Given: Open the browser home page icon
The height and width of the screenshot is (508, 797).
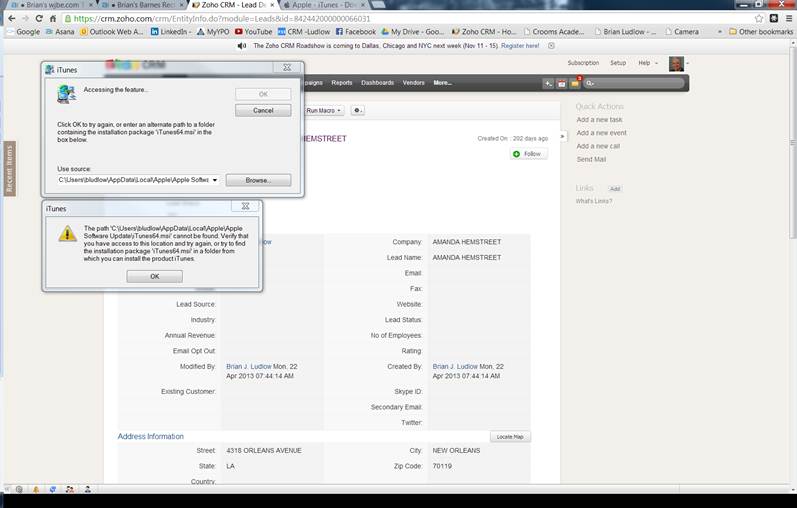Looking at the screenshot, I should [x=53, y=18].
